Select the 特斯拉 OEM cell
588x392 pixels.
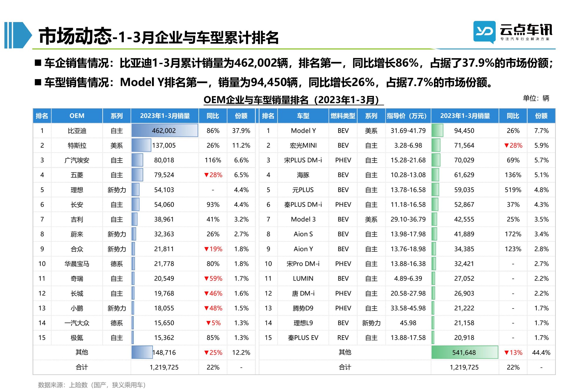(77, 145)
